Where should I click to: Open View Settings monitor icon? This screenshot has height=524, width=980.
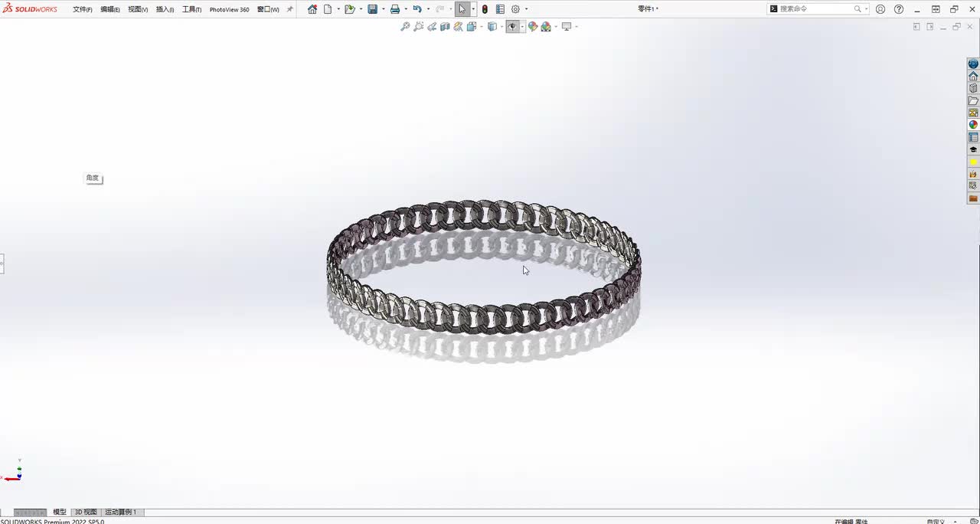pos(567,27)
